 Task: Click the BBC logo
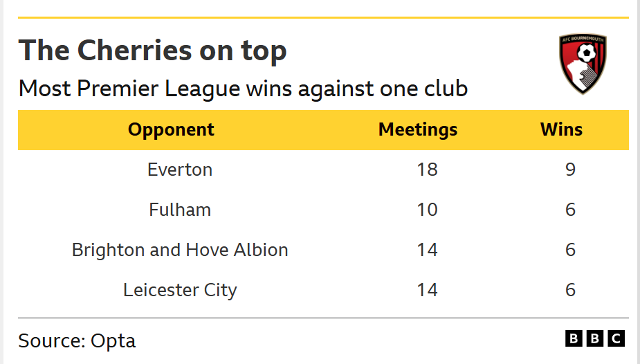click(x=595, y=338)
